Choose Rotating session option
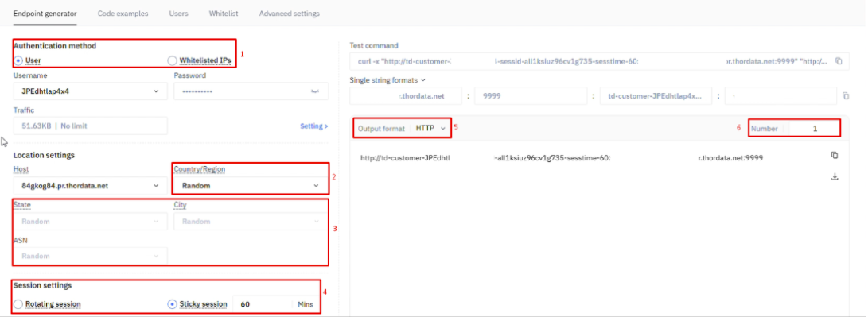The width and height of the screenshot is (868, 317). pyautogui.click(x=48, y=303)
